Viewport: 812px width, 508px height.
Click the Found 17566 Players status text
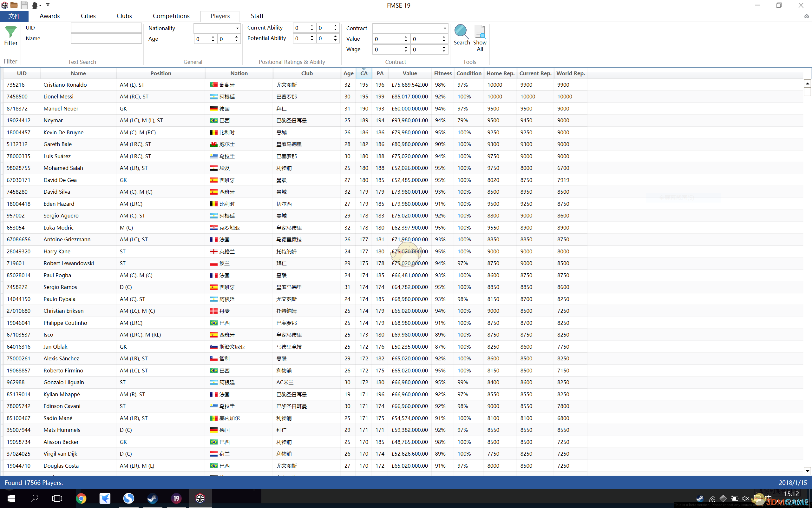click(x=34, y=483)
